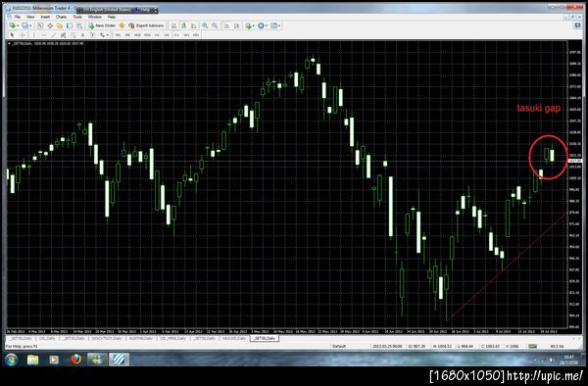Select the Text tool
Screen dimensions: 588x386
pyautogui.click(x=82, y=35)
